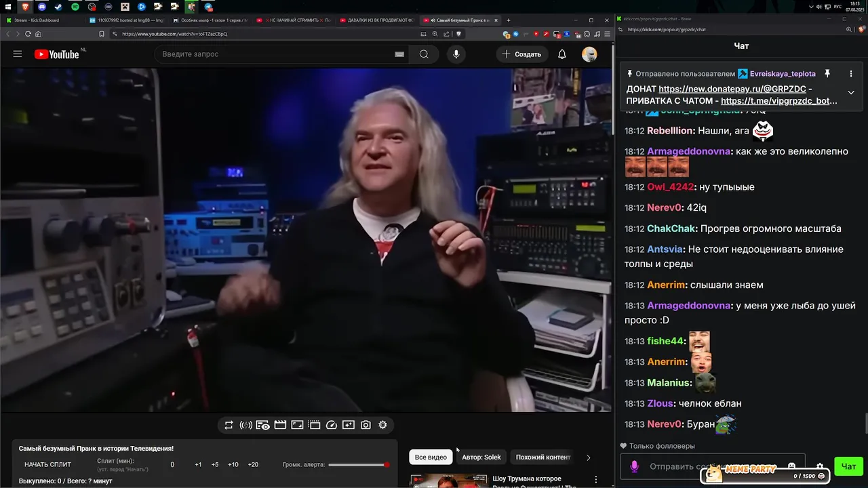Screen dimensions: 868x488
Task: Select the Все видео filter chip
Action: 431,457
